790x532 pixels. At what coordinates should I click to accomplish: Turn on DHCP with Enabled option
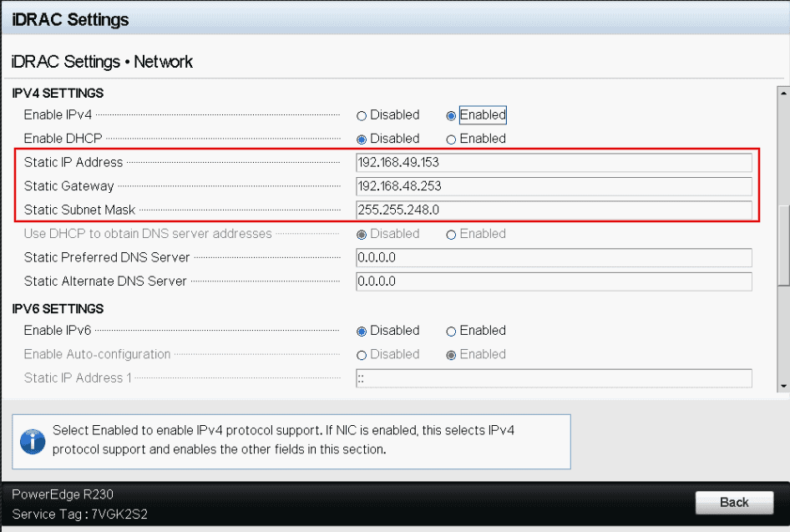coord(451,139)
